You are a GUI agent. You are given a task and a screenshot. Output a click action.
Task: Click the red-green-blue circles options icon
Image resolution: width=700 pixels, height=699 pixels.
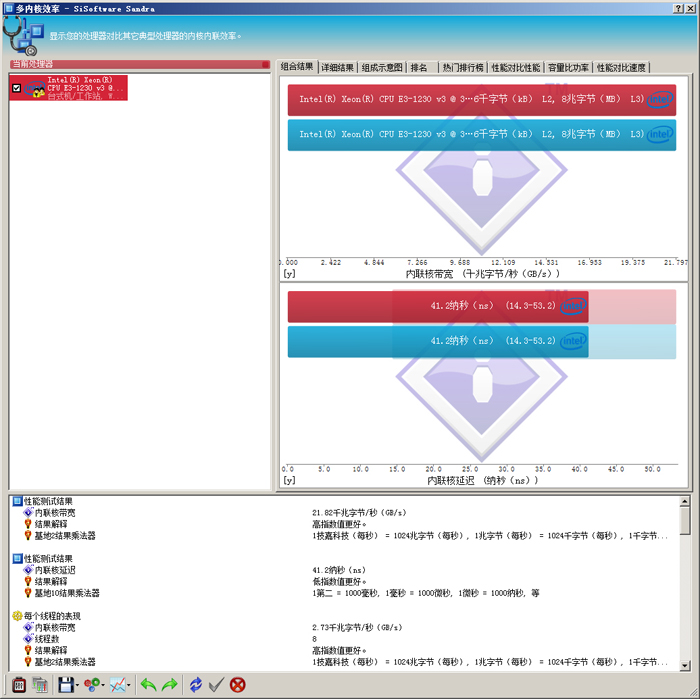click(x=92, y=685)
